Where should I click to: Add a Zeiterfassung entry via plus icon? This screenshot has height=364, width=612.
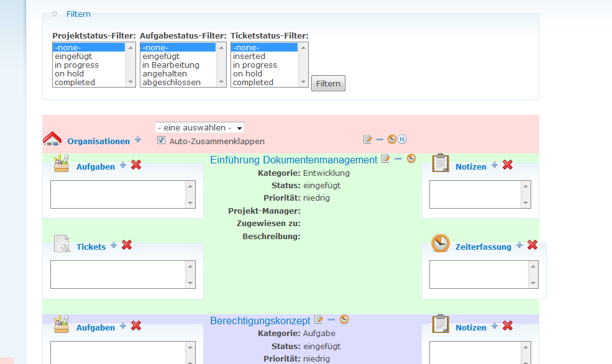point(519,245)
